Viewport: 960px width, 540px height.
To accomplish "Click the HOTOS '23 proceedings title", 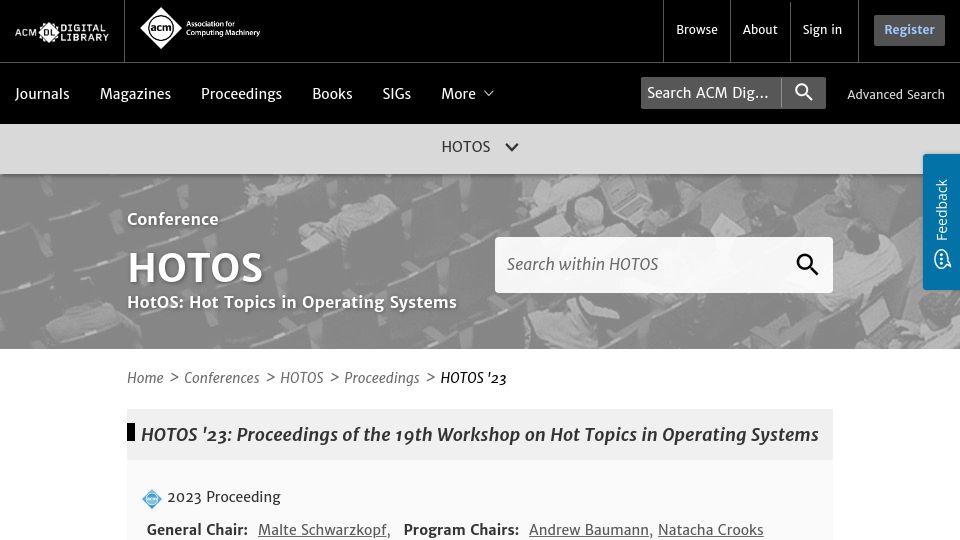I will click(479, 435).
